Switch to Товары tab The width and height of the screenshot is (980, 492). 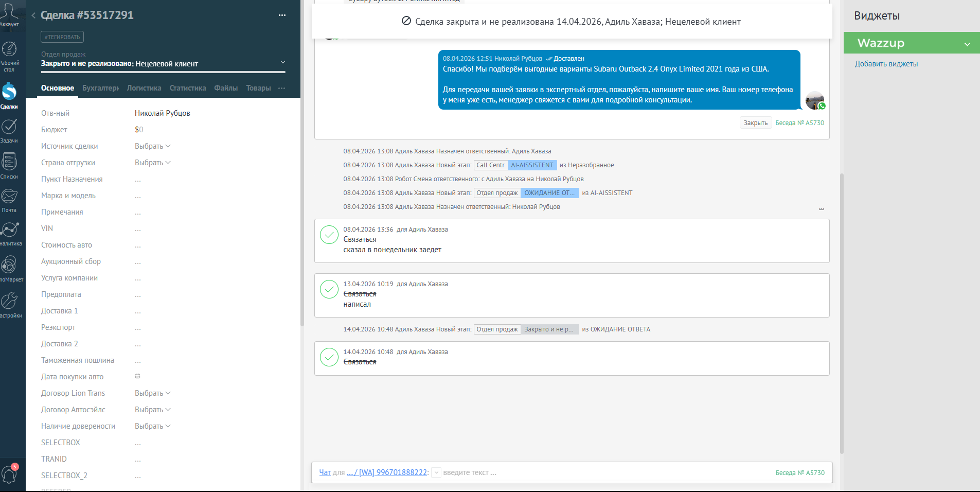click(x=258, y=88)
